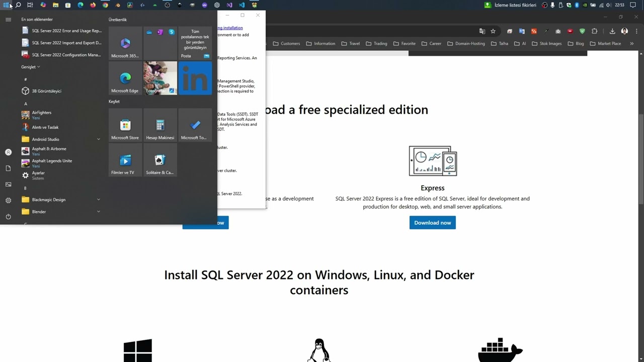
Task: Open İzleme listesi fikirleri taskbar widget
Action: pos(510,5)
